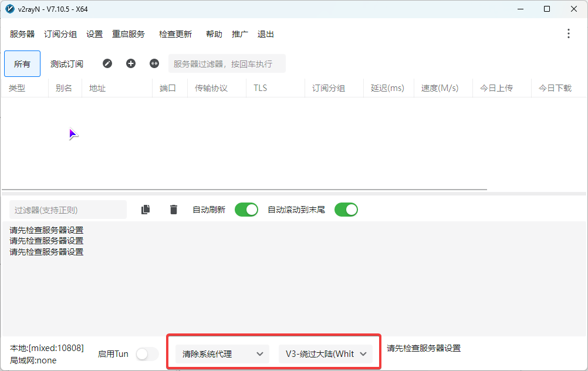This screenshot has width=588, height=371.
Task: Toggle off 自动刷新 in the log panel
Action: (246, 210)
